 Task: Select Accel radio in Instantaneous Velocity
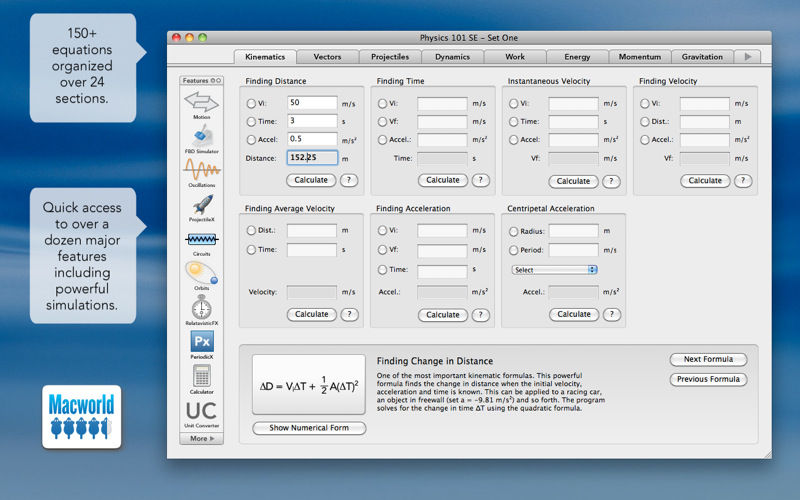[513, 140]
